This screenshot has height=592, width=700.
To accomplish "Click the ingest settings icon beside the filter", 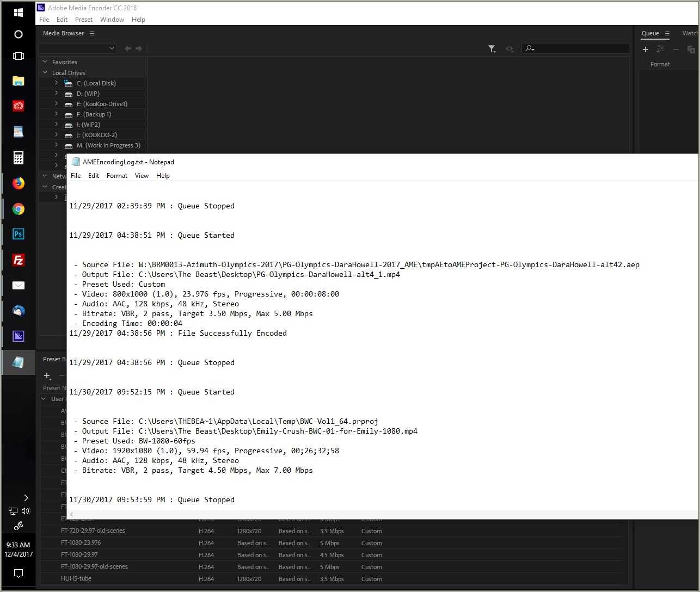I will (x=509, y=48).
